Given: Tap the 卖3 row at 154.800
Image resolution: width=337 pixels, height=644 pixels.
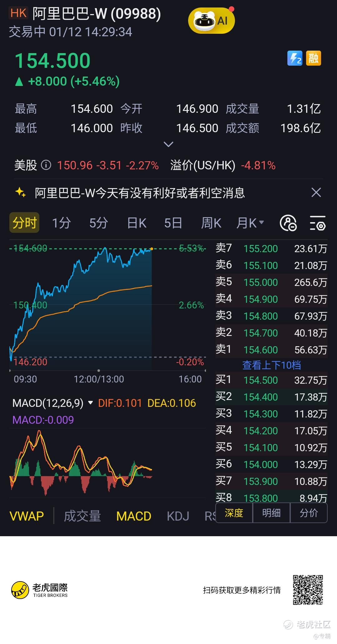Looking at the screenshot, I should (x=271, y=316).
